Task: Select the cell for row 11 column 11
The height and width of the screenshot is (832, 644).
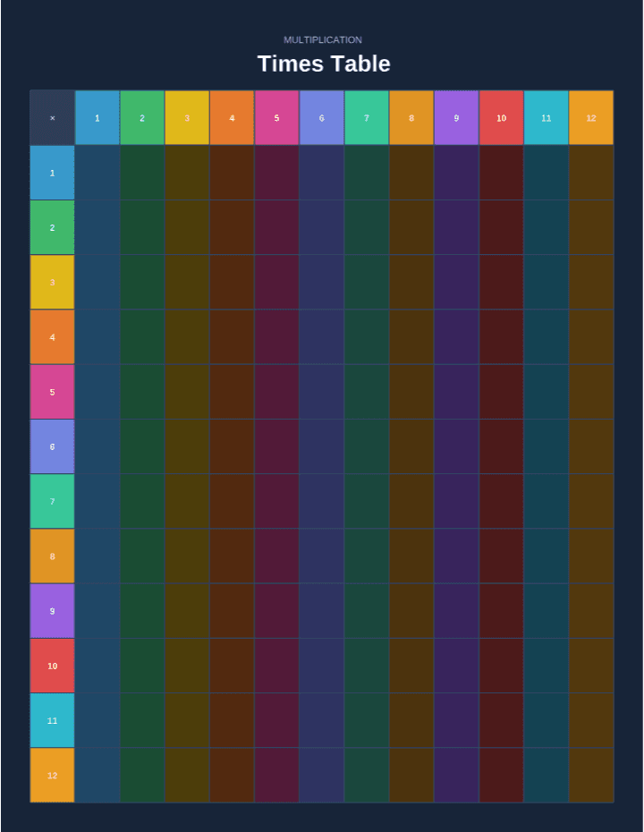Action: [547, 720]
